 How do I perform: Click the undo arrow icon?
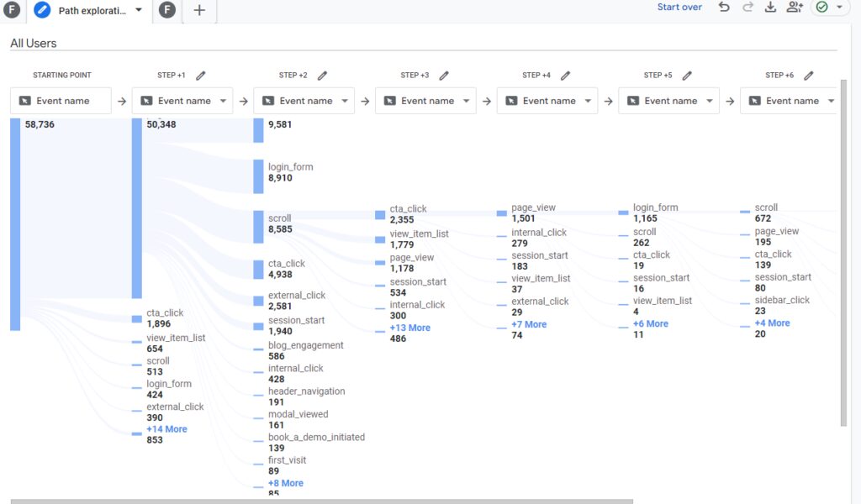724,7
